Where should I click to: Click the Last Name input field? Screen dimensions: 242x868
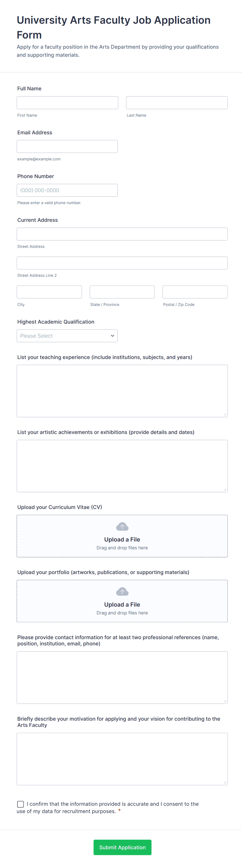(176, 102)
